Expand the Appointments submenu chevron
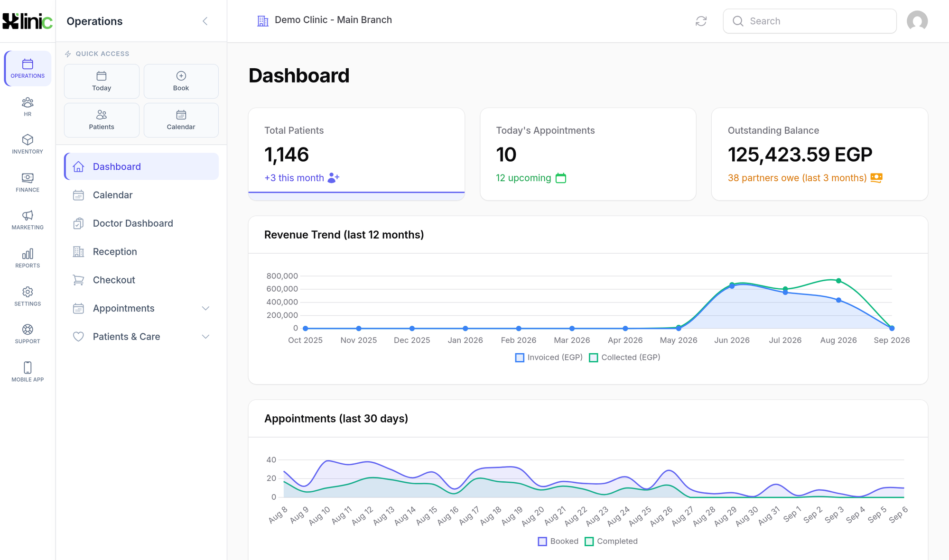949x560 pixels. coord(205,308)
